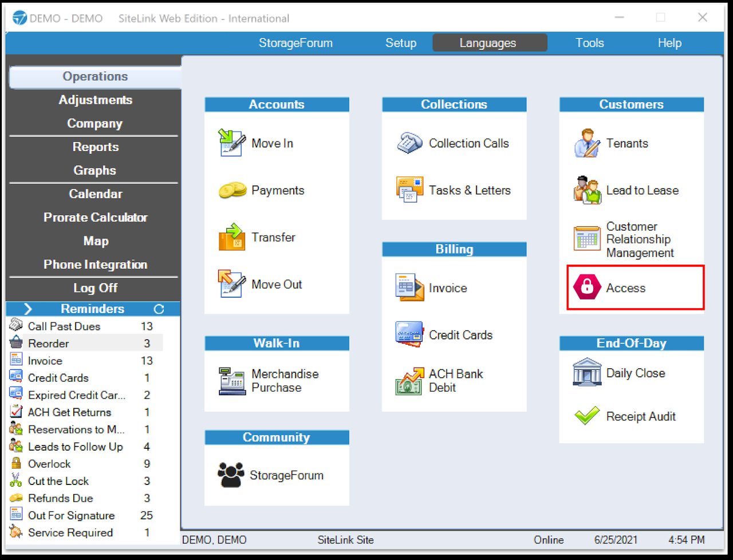Open the Collection Calls telephone icon
Viewport: 733px width, 560px height.
(409, 143)
